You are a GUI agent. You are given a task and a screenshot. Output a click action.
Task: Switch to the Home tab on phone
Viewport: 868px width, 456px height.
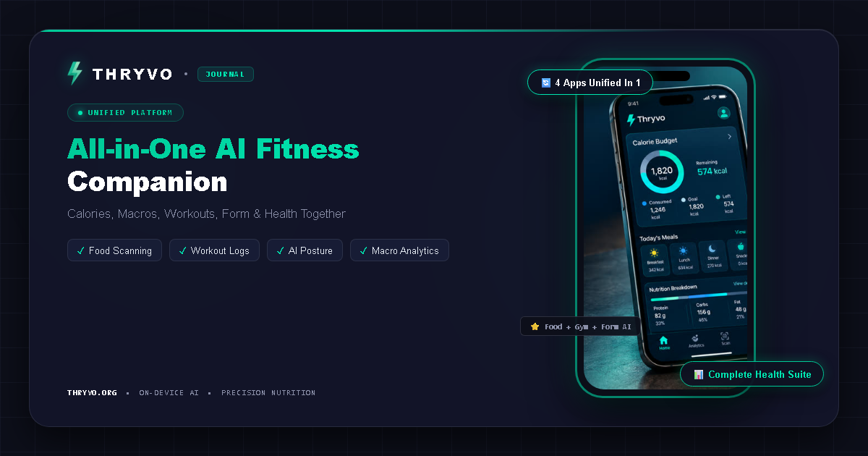(x=664, y=343)
